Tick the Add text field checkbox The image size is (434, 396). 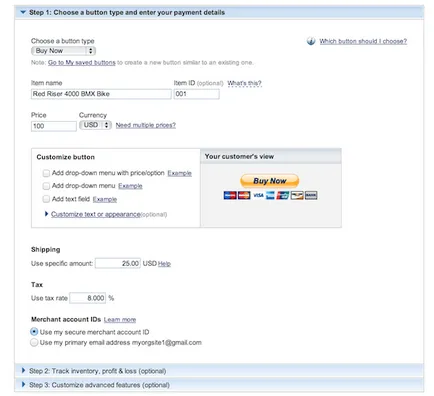pyautogui.click(x=46, y=199)
